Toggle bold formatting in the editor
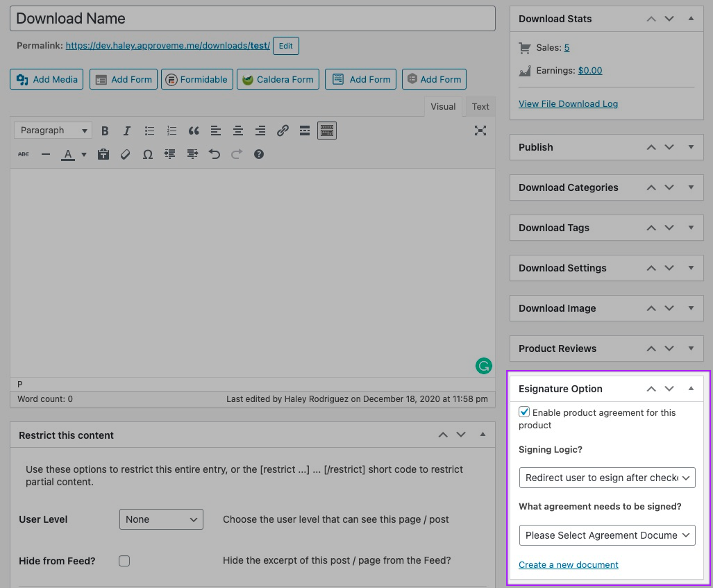 point(105,130)
